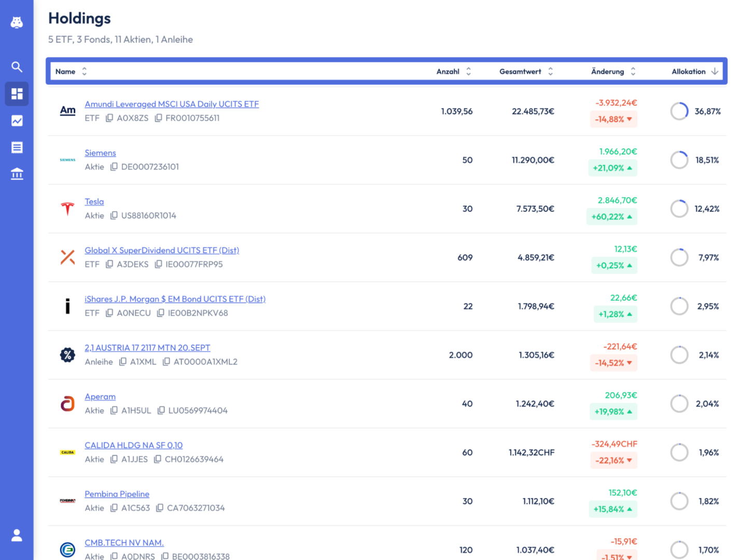Image resolution: width=741 pixels, height=560 pixels.
Task: Click the -14,88% change badge for Amundi
Action: (x=613, y=119)
